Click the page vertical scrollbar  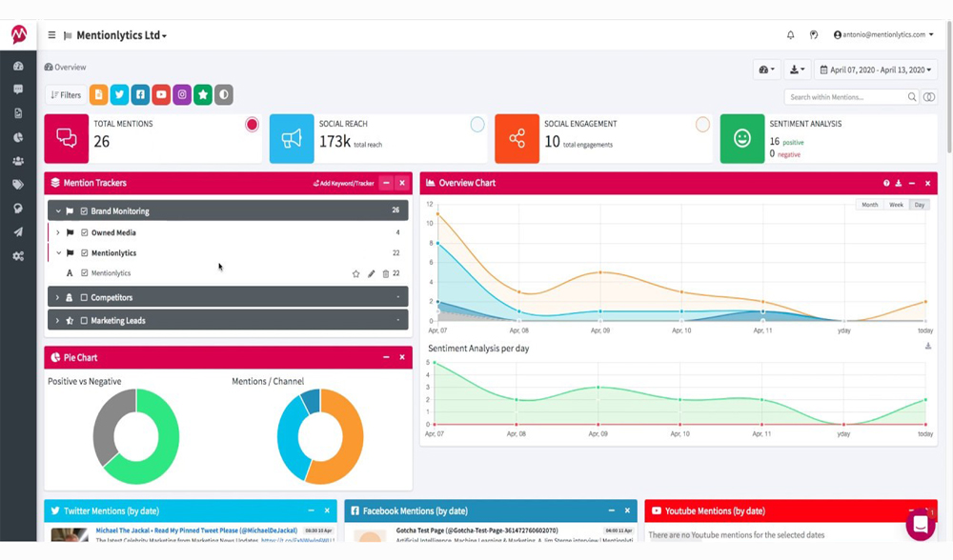coord(949,88)
